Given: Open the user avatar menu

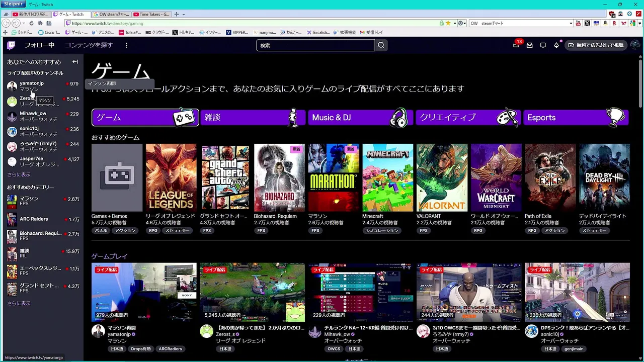Looking at the screenshot, I should point(635,45).
